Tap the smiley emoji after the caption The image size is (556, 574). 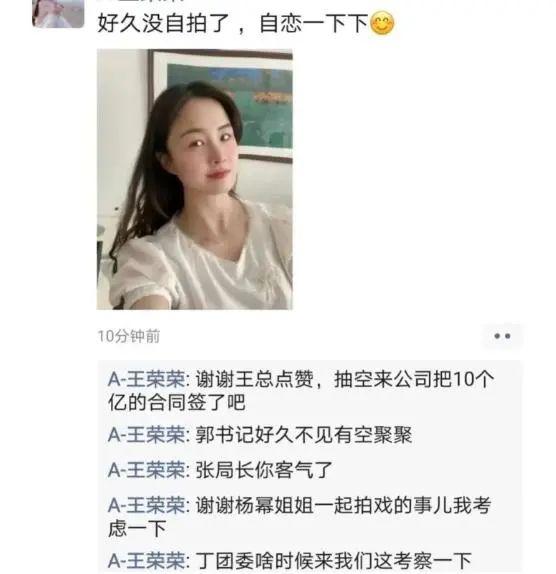[x=382, y=23]
